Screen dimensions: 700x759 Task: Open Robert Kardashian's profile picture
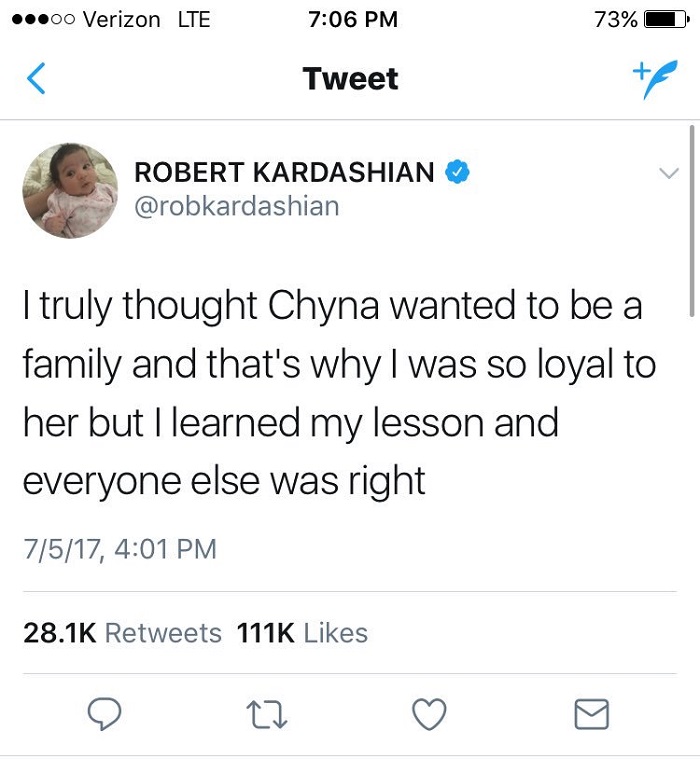point(70,190)
